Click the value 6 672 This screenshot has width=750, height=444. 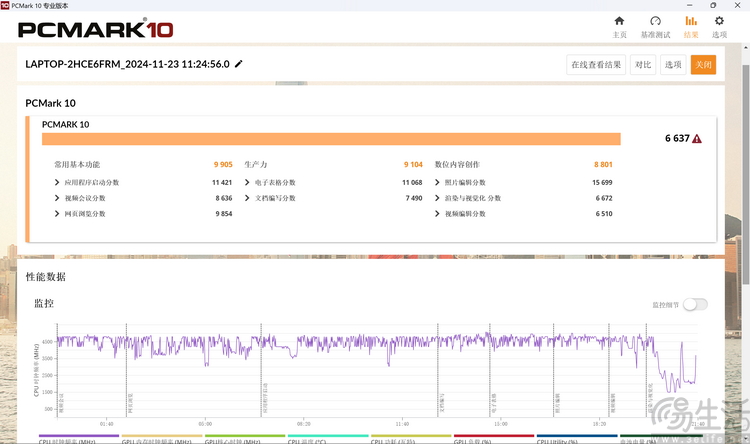tap(604, 198)
